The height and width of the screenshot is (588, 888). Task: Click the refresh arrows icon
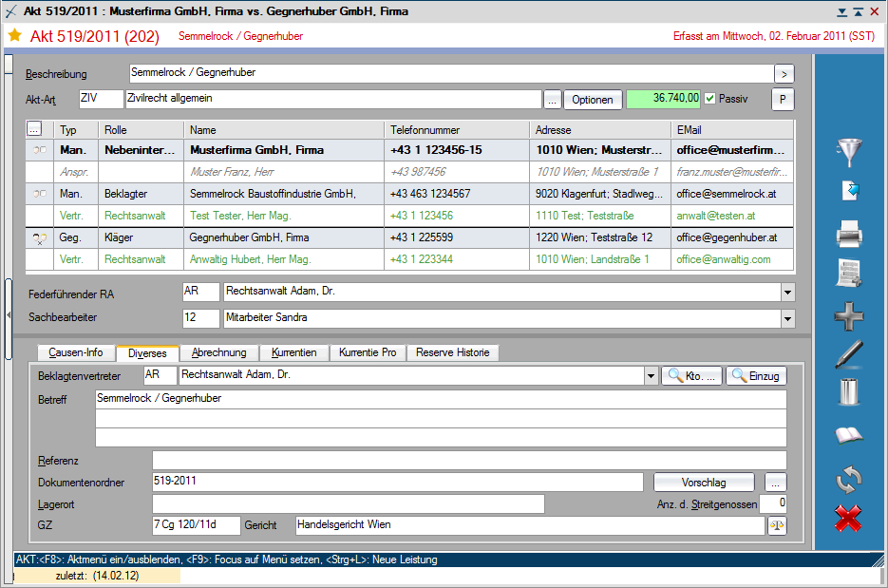coord(848,479)
